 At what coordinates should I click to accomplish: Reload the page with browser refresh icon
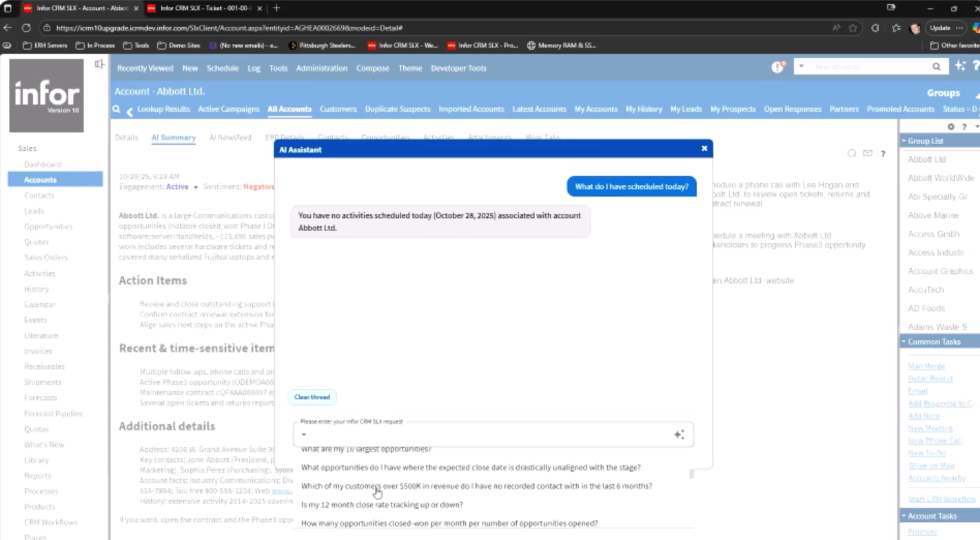[26, 28]
